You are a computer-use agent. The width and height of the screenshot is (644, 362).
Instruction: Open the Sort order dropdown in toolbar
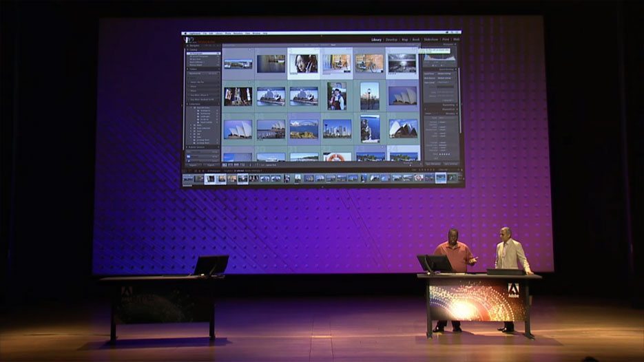[271, 165]
